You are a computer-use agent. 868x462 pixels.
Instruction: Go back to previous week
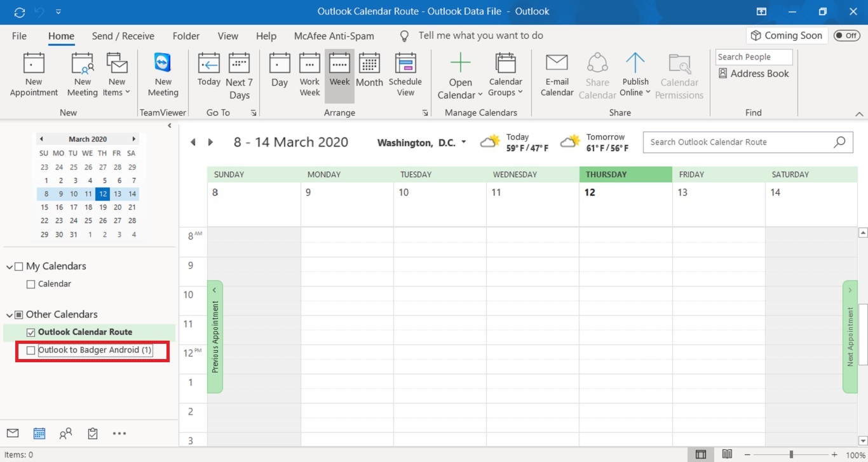coord(193,142)
